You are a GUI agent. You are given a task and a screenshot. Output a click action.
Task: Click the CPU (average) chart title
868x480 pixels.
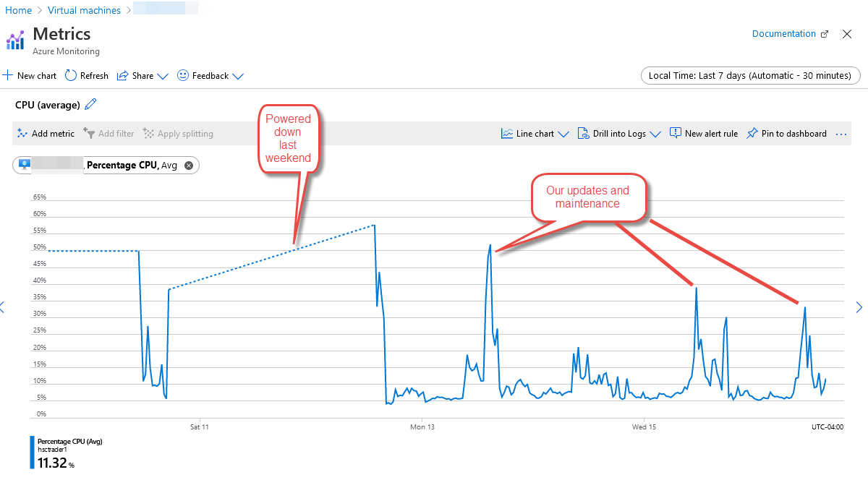(48, 105)
